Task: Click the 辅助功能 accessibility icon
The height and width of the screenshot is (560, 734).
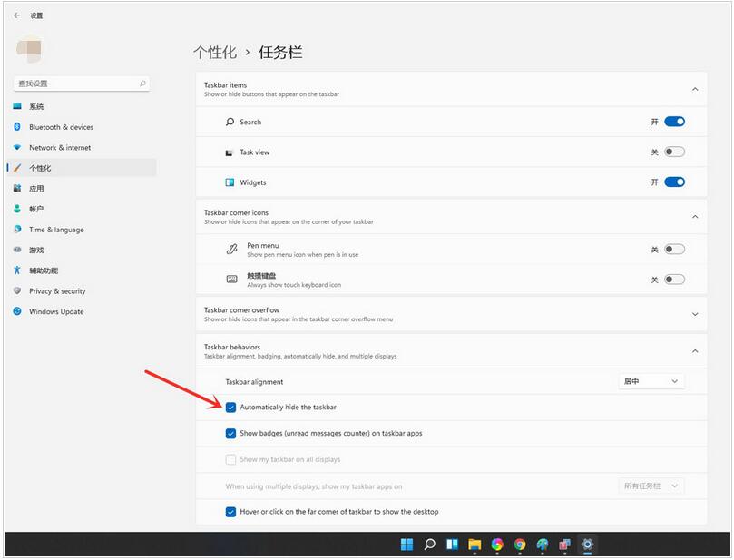Action: click(x=17, y=270)
